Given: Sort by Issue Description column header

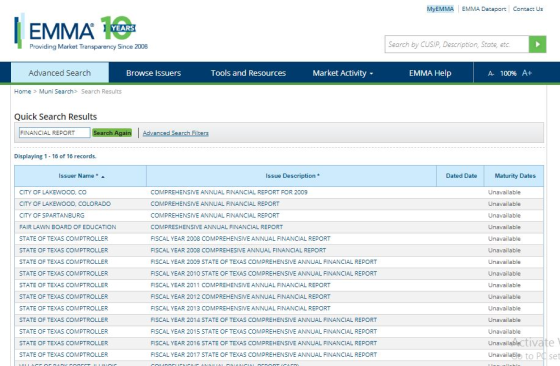Looking at the screenshot, I should pos(292,176).
